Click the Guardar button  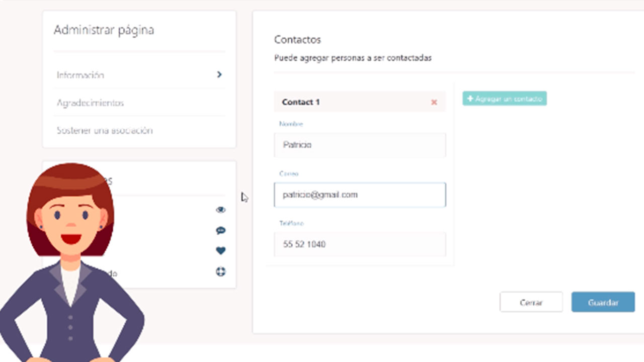[x=603, y=303]
